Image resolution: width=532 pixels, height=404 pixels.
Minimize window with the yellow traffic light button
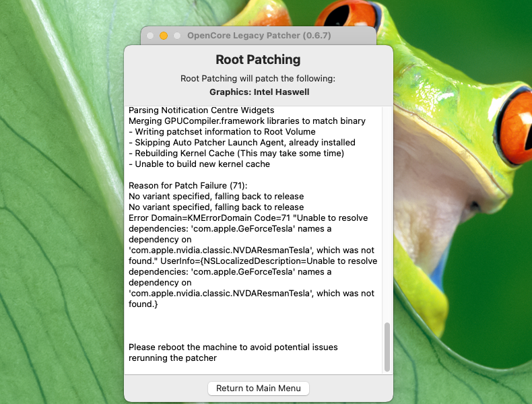tap(164, 36)
